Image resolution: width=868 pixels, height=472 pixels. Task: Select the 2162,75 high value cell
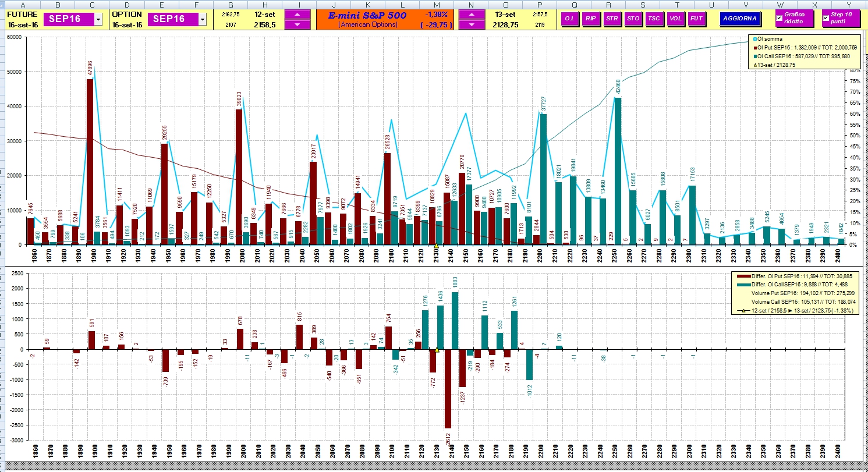[x=231, y=14]
